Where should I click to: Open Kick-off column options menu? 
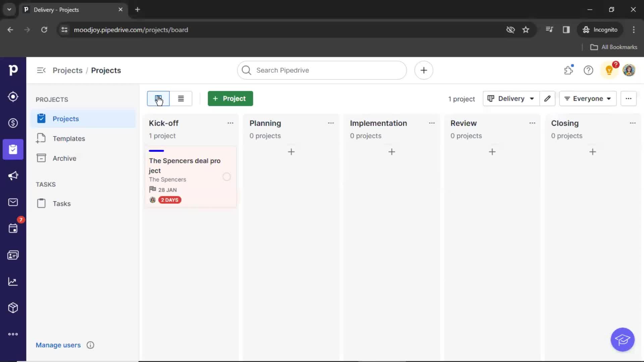[x=230, y=123]
